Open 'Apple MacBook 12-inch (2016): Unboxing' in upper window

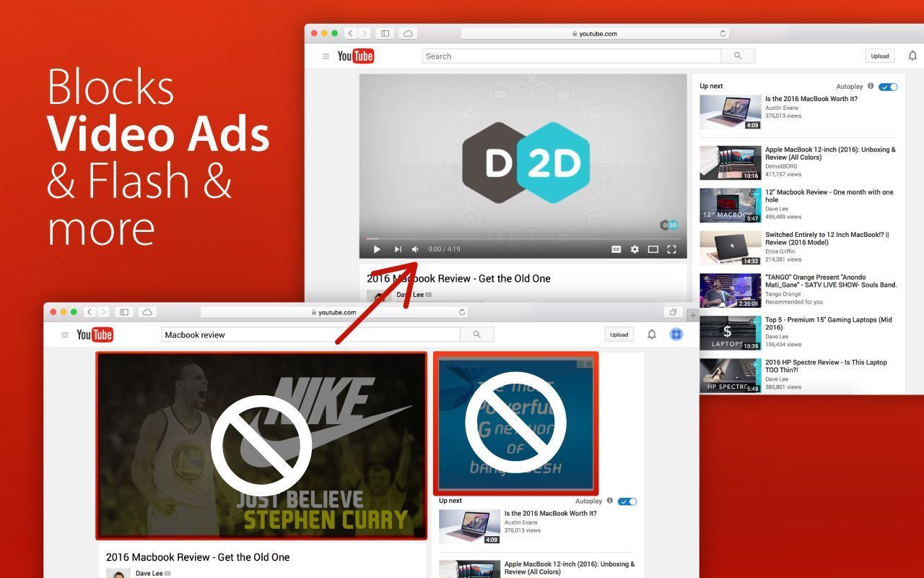(x=830, y=153)
